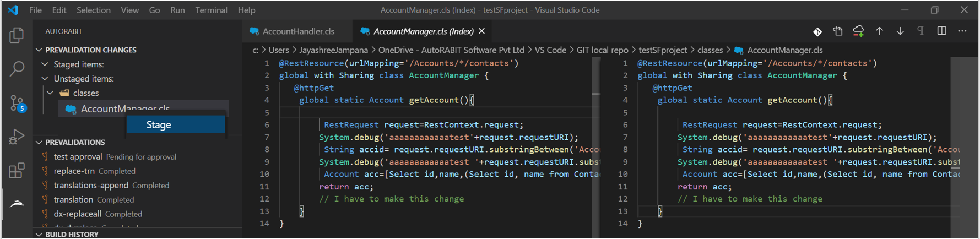Image resolution: width=980 pixels, height=239 pixels.
Task: Select Stage from the context menu
Action: coord(176,125)
